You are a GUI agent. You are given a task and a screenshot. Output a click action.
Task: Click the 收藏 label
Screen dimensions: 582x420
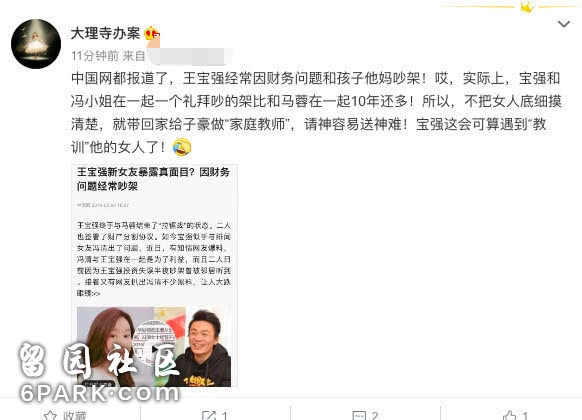tap(74, 416)
